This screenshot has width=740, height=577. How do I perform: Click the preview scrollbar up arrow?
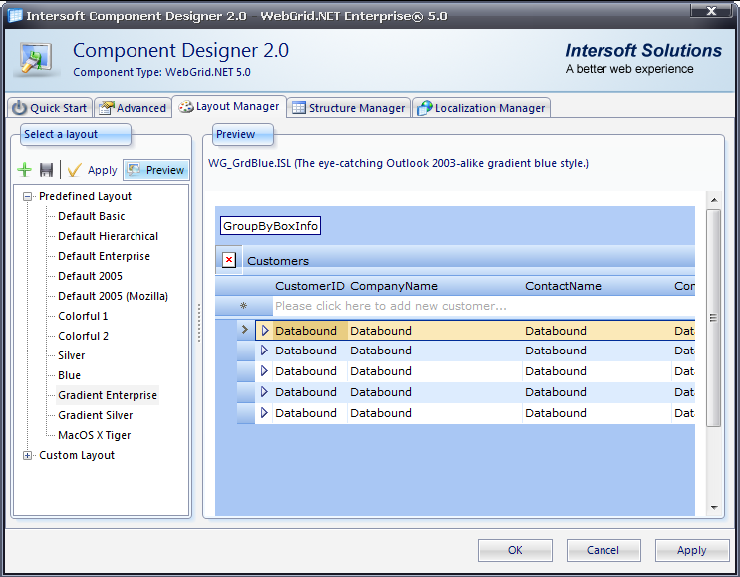tap(714, 200)
